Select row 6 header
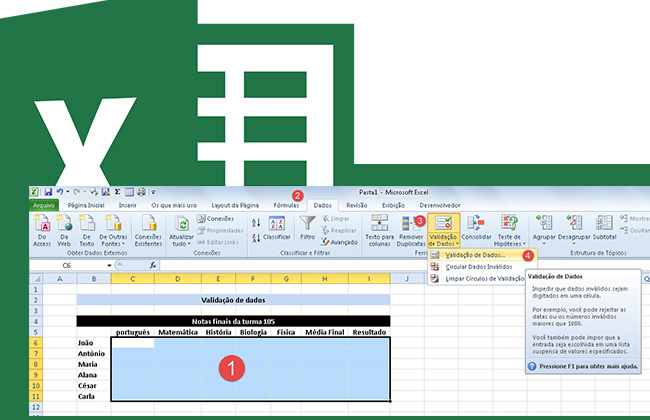The image size is (650, 420). click(x=36, y=343)
